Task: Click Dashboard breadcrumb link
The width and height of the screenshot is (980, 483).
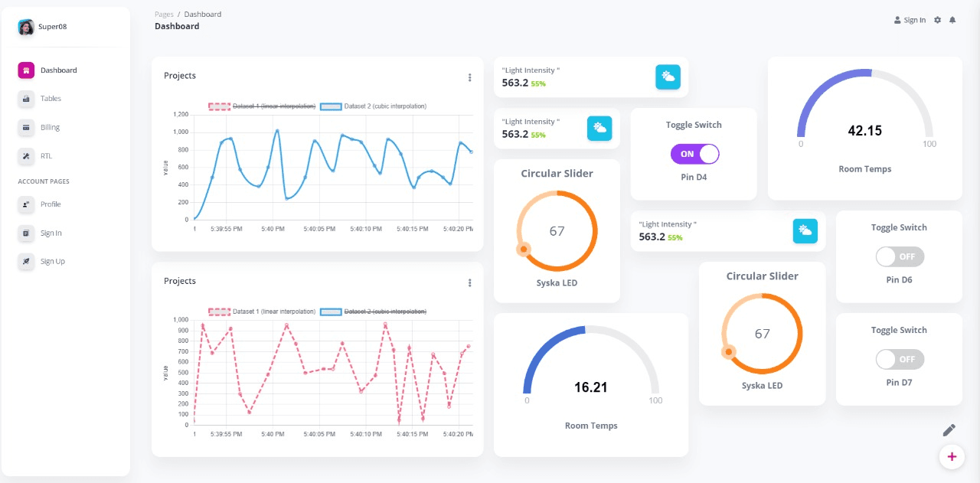Action: point(203,14)
